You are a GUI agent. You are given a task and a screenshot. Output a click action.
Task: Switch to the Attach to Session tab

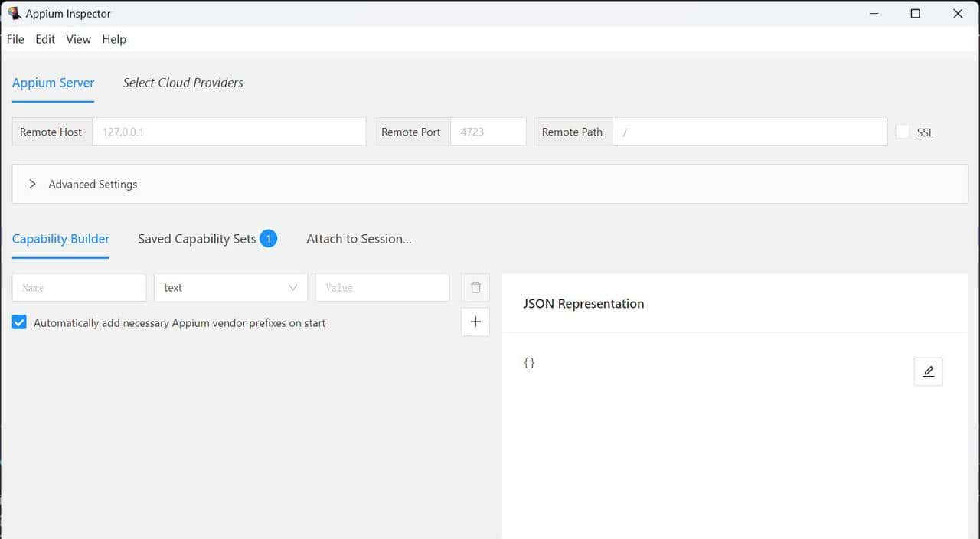[x=358, y=238]
